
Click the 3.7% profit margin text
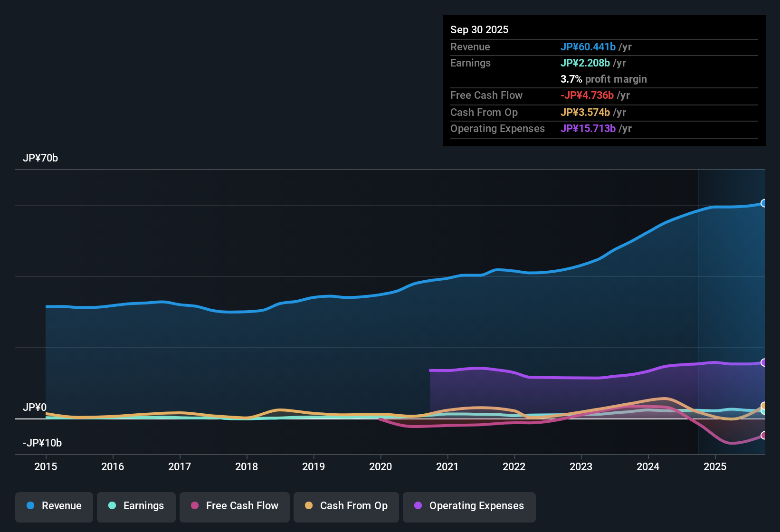[x=603, y=79]
